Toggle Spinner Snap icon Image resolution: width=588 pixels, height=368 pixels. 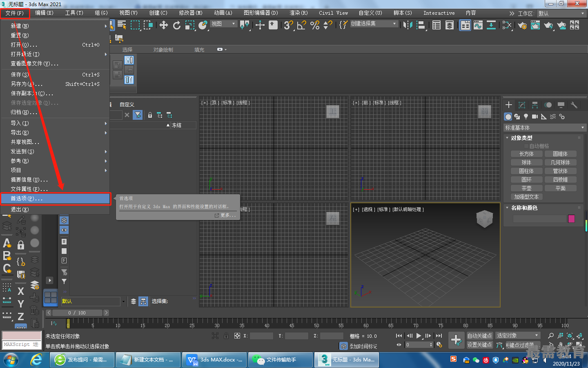tap(327, 25)
